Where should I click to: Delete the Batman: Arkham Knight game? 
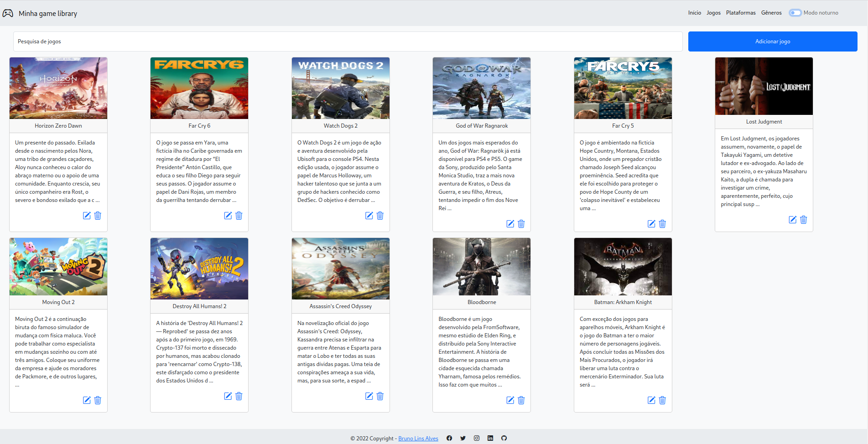point(662,400)
